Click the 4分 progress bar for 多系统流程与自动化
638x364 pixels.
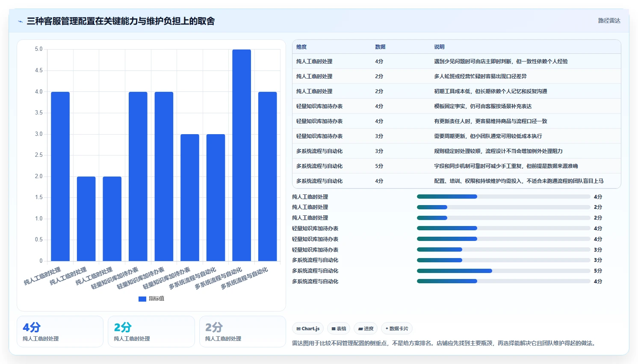coord(504,281)
